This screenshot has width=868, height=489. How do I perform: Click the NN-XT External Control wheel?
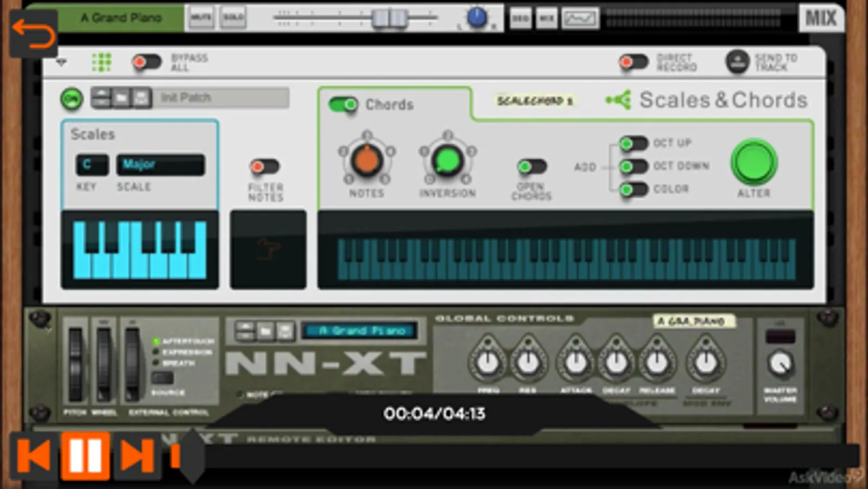tap(132, 364)
